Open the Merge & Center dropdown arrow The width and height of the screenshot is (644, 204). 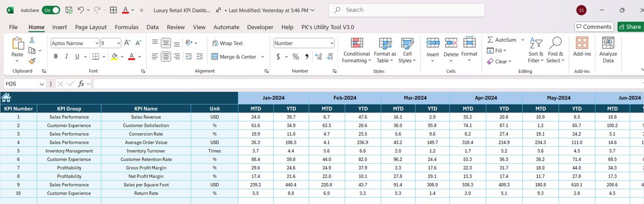pos(263,57)
